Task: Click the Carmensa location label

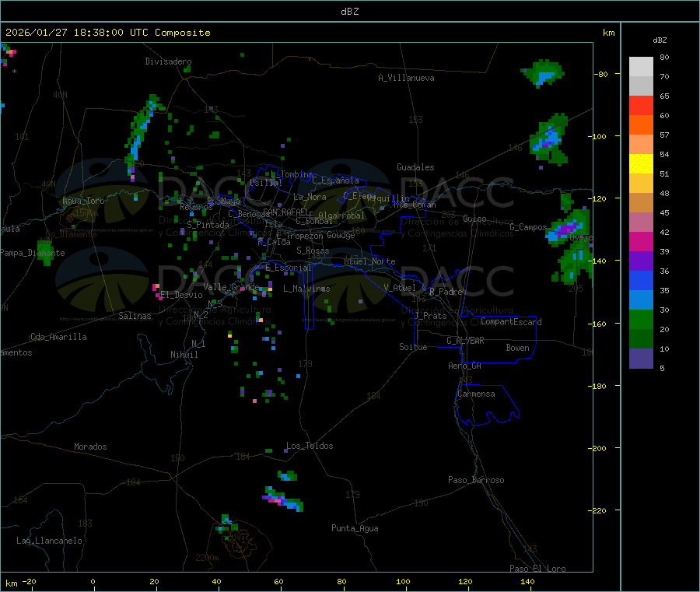Action: (x=476, y=394)
